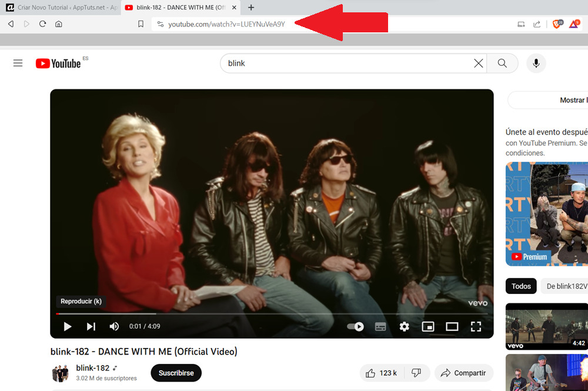Click the browser forward arrow
588x391 pixels.
(26, 24)
